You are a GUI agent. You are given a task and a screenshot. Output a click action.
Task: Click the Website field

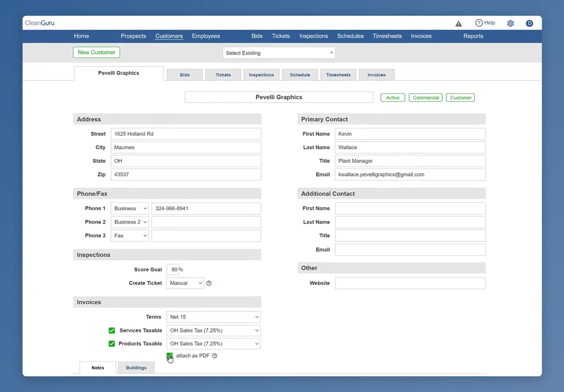[410, 283]
